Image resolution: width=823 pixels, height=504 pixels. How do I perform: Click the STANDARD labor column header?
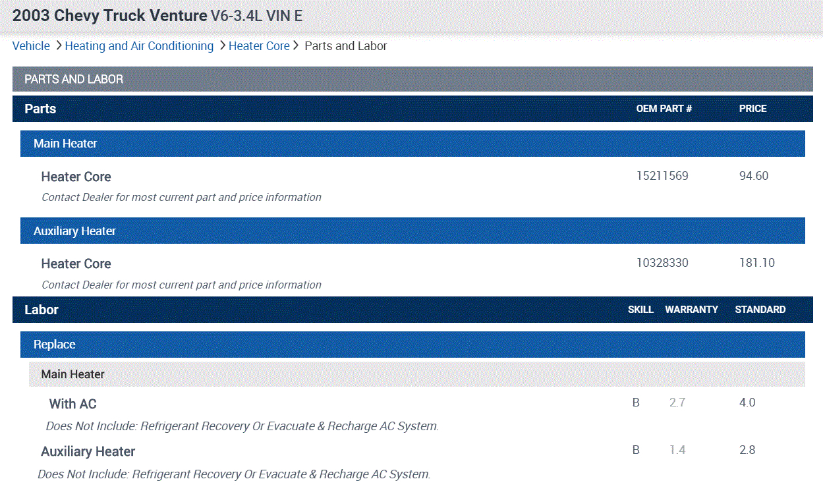tap(760, 310)
